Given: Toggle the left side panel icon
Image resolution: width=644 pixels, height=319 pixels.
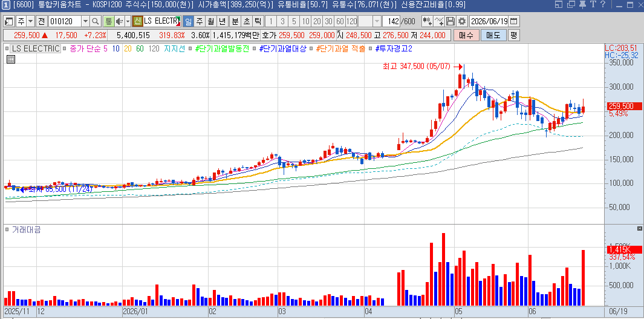Looking at the screenshot, I should [9, 21].
